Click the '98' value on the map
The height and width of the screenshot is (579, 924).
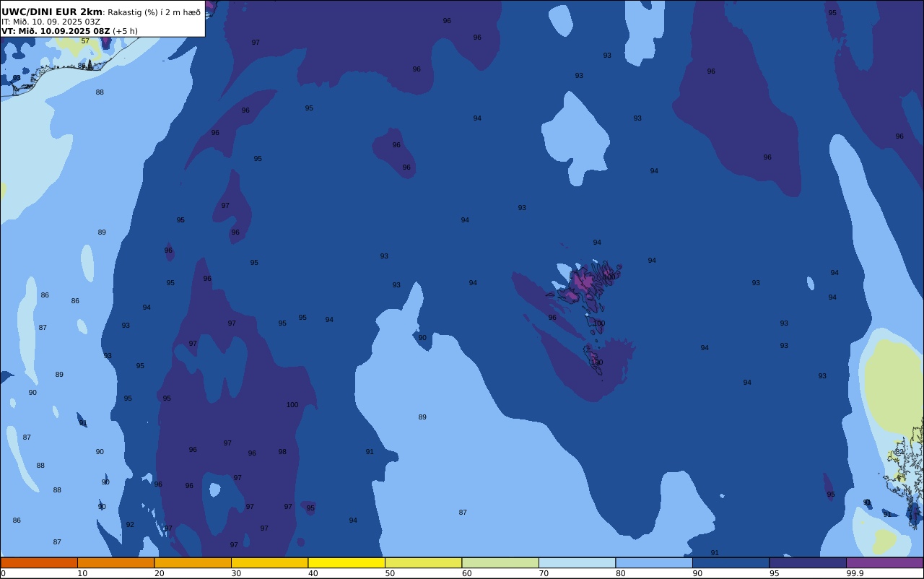(x=282, y=452)
